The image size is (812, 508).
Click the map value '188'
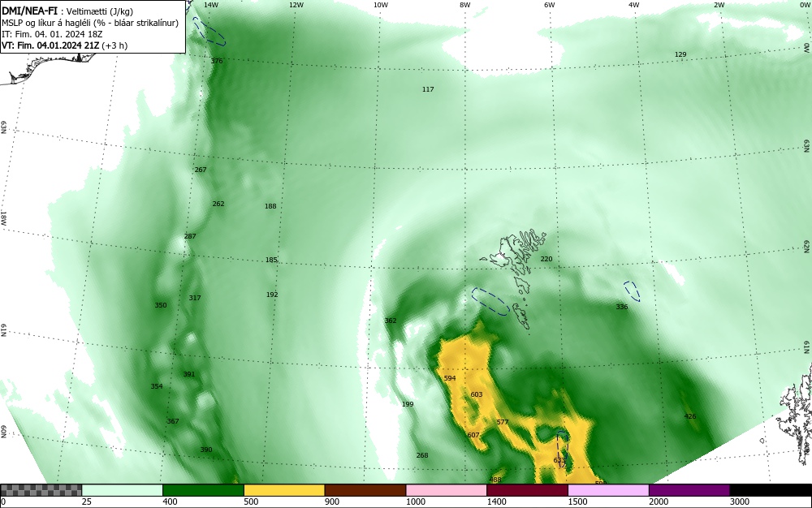coord(270,206)
